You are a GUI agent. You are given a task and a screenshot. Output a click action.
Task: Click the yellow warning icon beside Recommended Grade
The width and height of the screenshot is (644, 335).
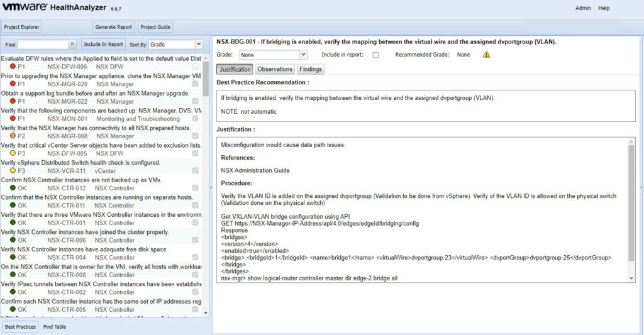point(486,54)
